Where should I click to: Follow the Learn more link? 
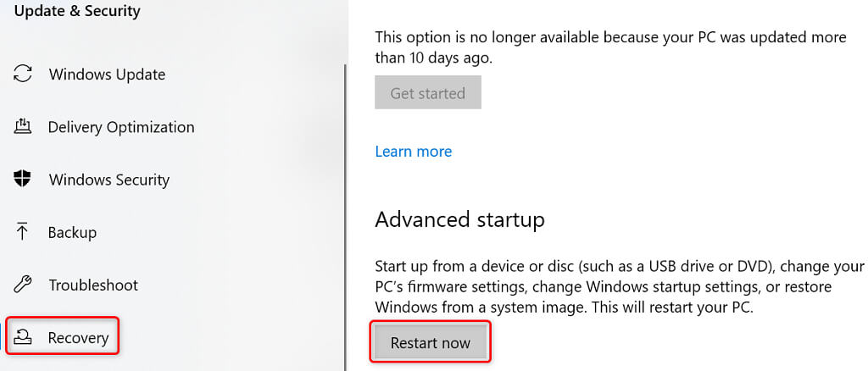click(x=413, y=152)
